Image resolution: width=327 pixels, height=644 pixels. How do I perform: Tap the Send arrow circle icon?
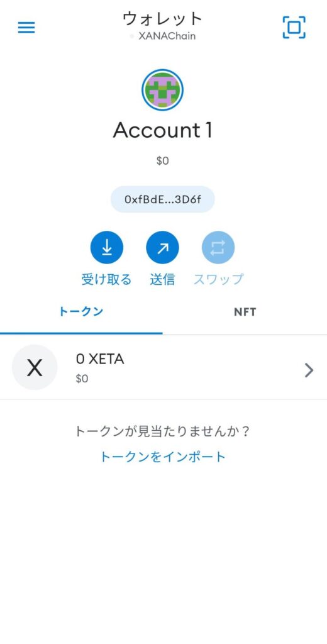[163, 248]
